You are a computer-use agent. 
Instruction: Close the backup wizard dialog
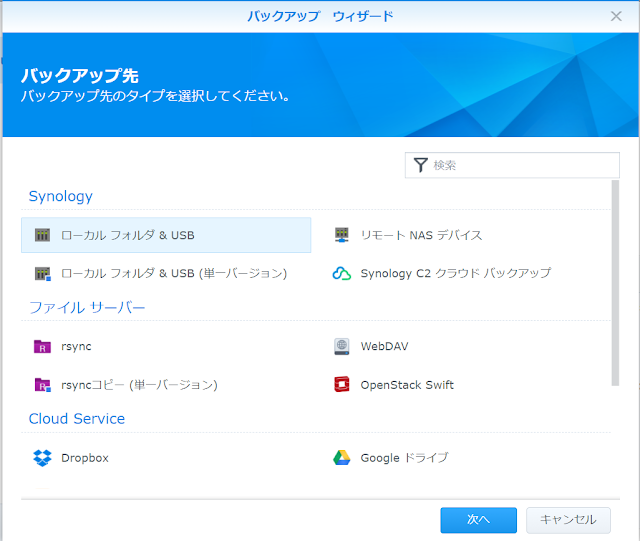pyautogui.click(x=616, y=16)
